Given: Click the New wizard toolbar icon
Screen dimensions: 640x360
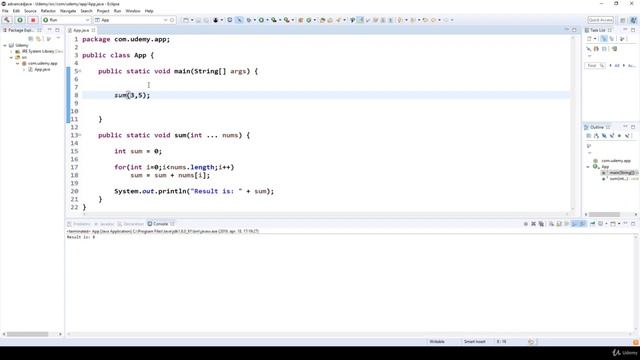Looking at the screenshot, I should tap(186, 20).
